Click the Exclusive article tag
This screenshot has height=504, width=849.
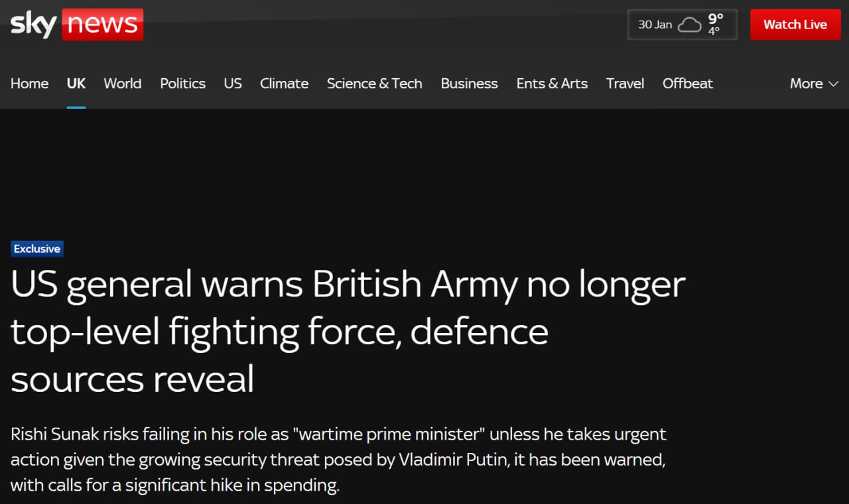(x=37, y=249)
